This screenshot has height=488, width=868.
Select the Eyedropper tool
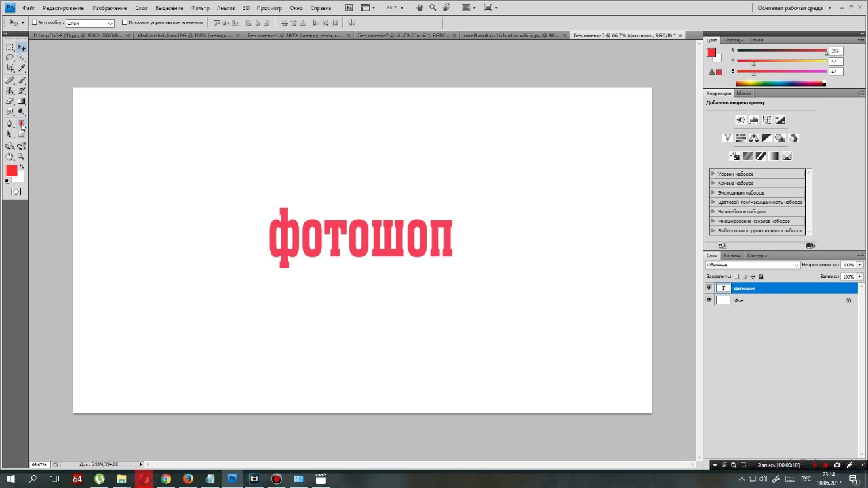click(x=22, y=68)
